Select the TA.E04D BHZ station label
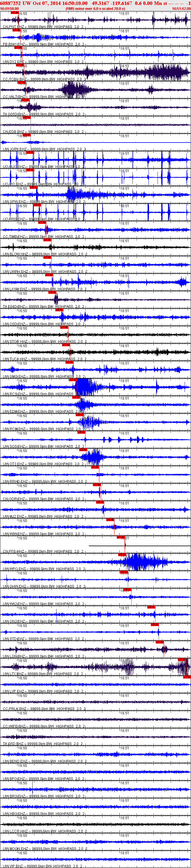The image size is (191, 868). tap(14, 307)
